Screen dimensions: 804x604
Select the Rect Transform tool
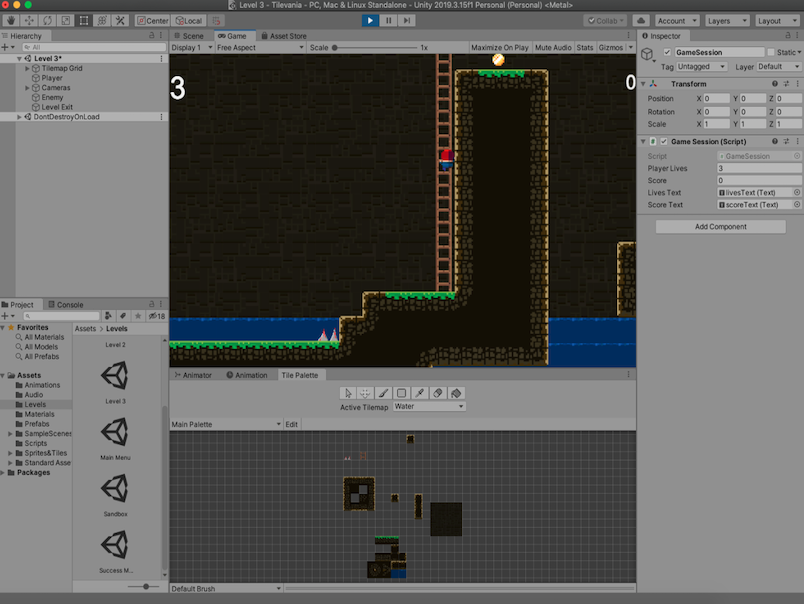point(84,20)
